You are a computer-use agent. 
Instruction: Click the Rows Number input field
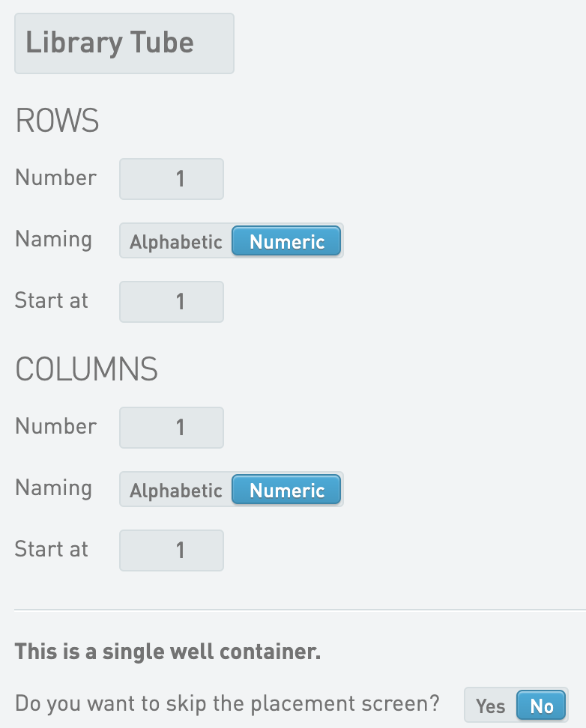click(x=172, y=179)
